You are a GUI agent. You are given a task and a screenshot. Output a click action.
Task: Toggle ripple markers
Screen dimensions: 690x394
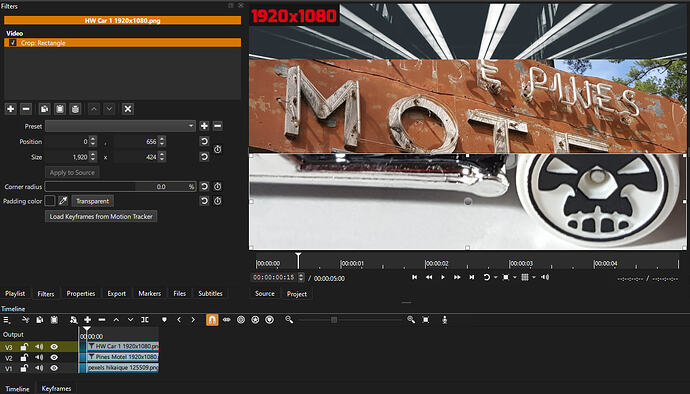(x=270, y=320)
